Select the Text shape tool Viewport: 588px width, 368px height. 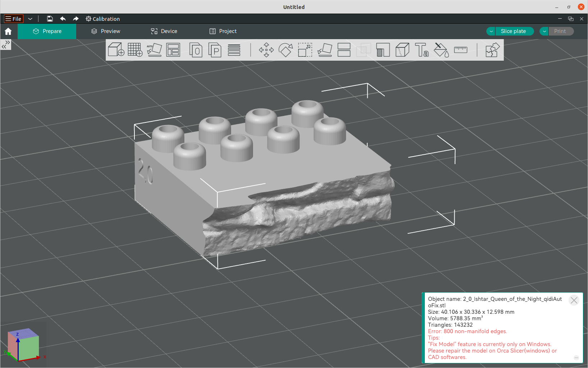pyautogui.click(x=422, y=50)
